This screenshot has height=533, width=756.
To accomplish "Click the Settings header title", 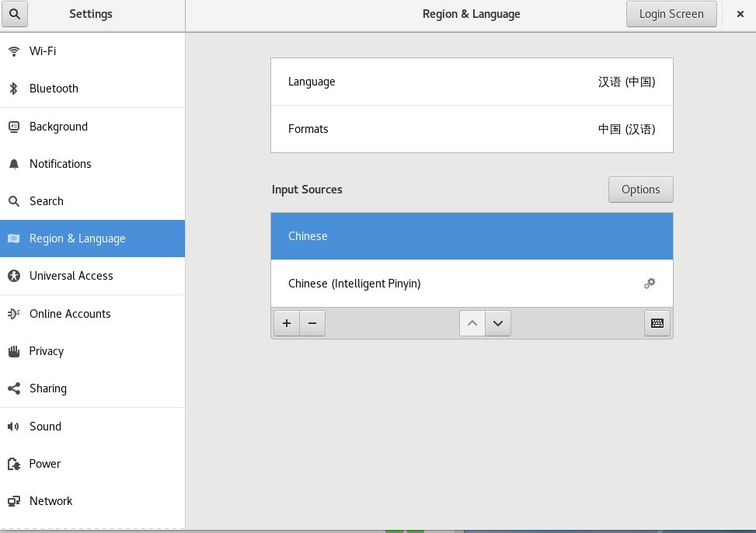I will coord(91,14).
